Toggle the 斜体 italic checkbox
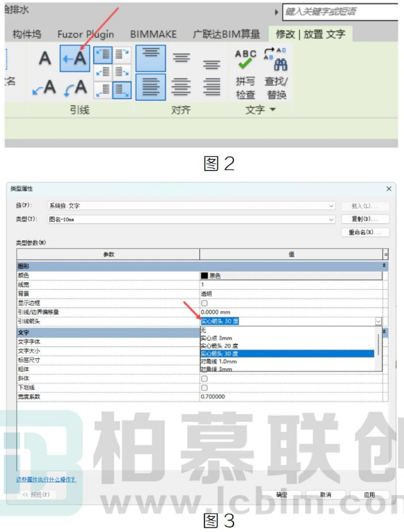Screen dimensions: 404x532 [x=205, y=379]
